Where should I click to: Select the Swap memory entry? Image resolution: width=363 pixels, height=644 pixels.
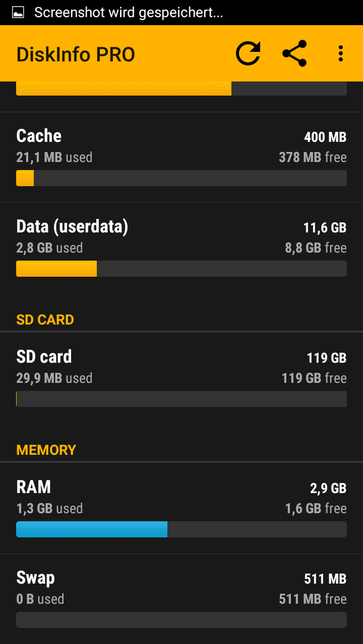click(x=181, y=599)
